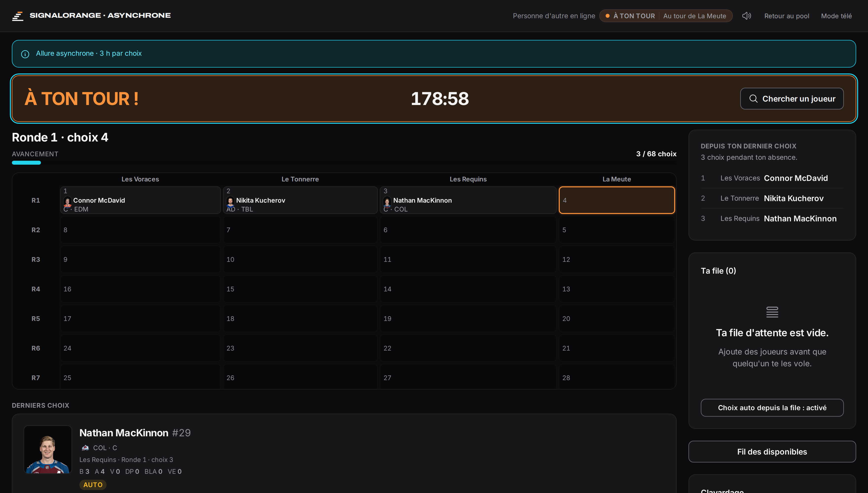868x493 pixels.
Task: Click pick slot 12 in row R3
Action: point(616,259)
